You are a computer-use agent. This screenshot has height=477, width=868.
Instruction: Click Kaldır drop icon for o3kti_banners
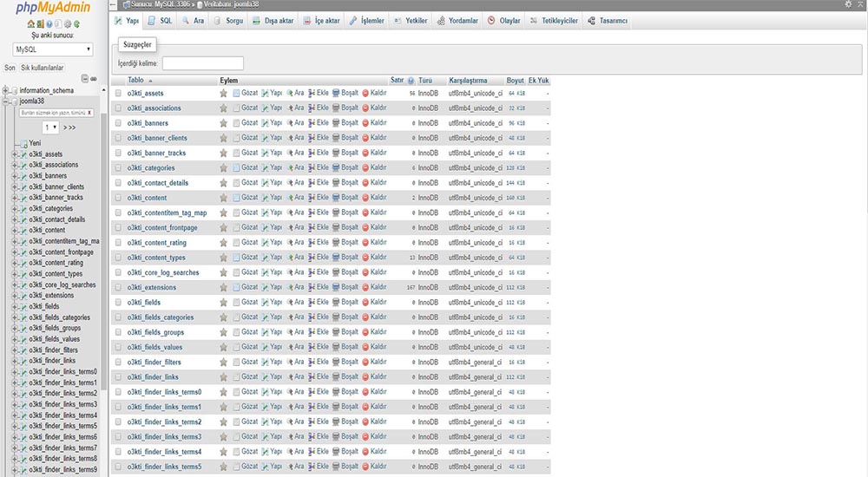coord(365,123)
